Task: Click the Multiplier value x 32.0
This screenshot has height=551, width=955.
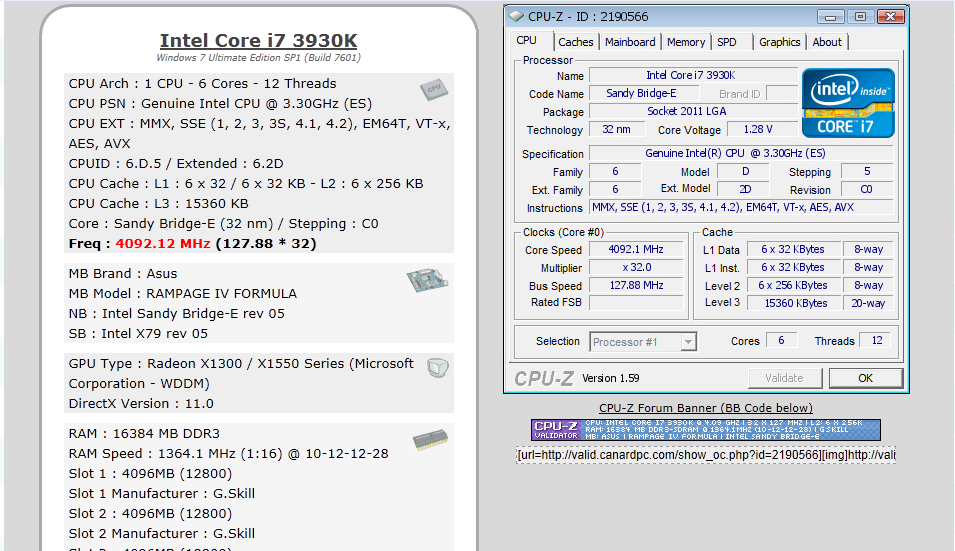Action: coord(636,267)
